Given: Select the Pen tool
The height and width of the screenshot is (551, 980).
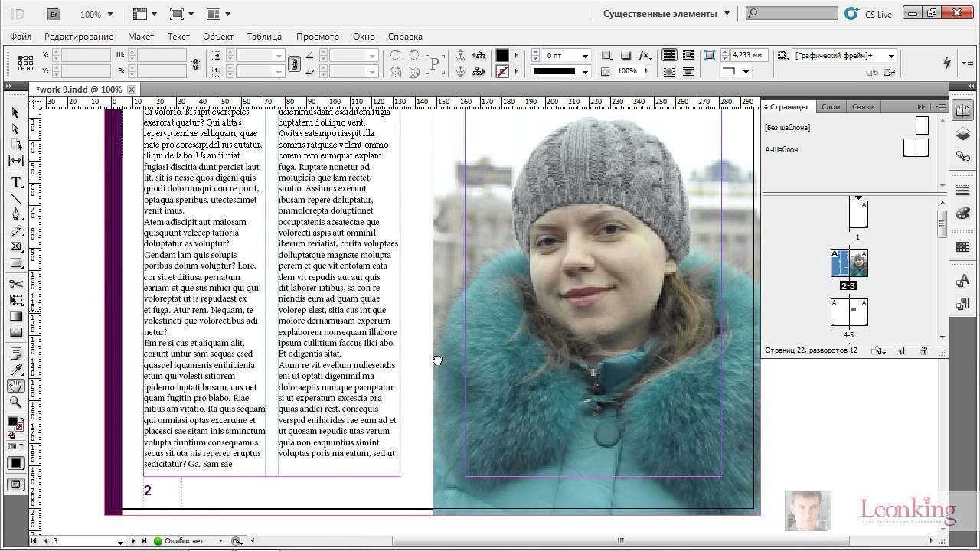Looking at the screenshot, I should click(15, 214).
